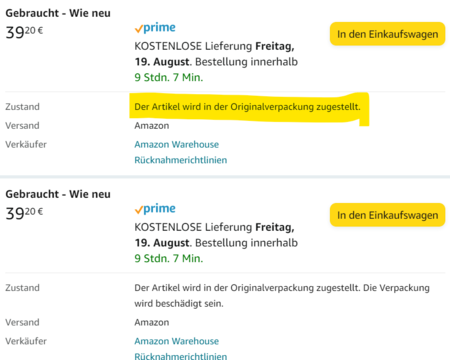Add the second offer to cart
Screen dimensions: 450x360
tap(387, 215)
